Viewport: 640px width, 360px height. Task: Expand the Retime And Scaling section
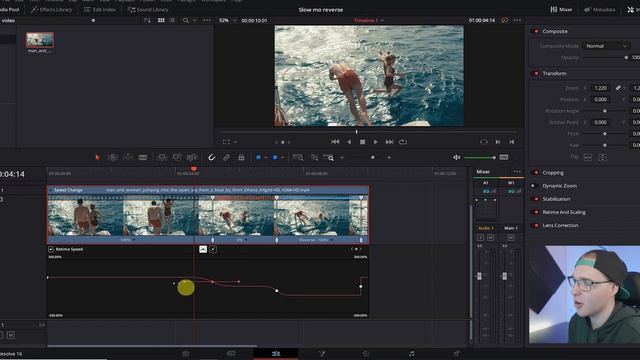pos(564,212)
